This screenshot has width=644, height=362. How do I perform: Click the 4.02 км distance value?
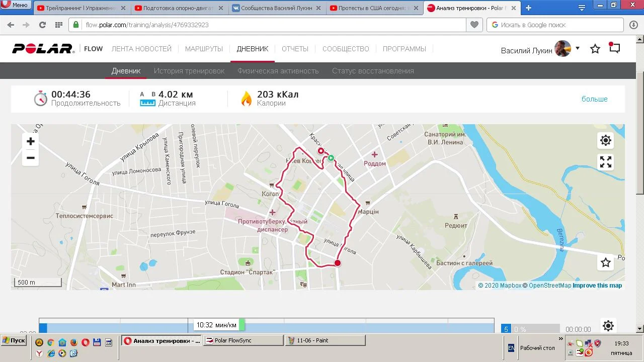click(x=176, y=94)
